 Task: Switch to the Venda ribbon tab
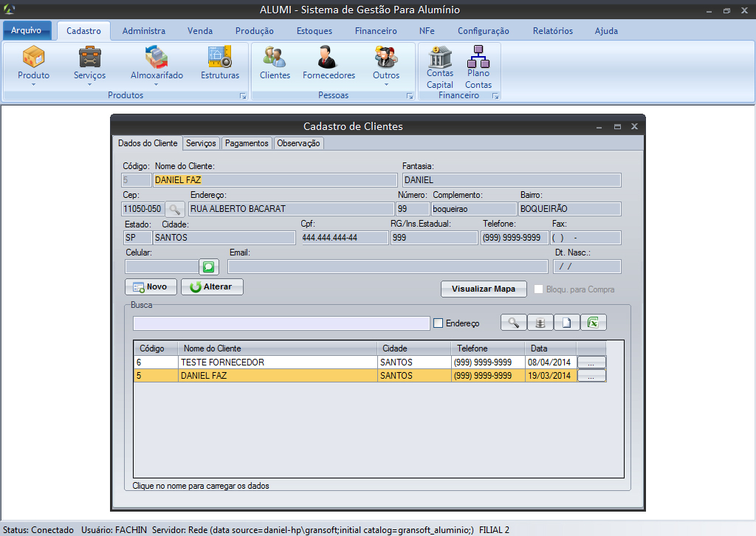pos(200,31)
